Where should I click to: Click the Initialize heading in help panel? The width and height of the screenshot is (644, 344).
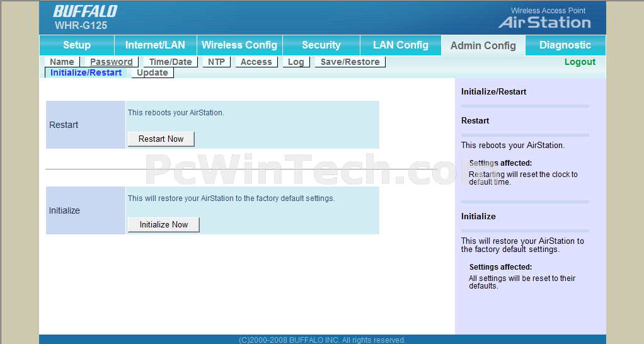[x=478, y=216]
